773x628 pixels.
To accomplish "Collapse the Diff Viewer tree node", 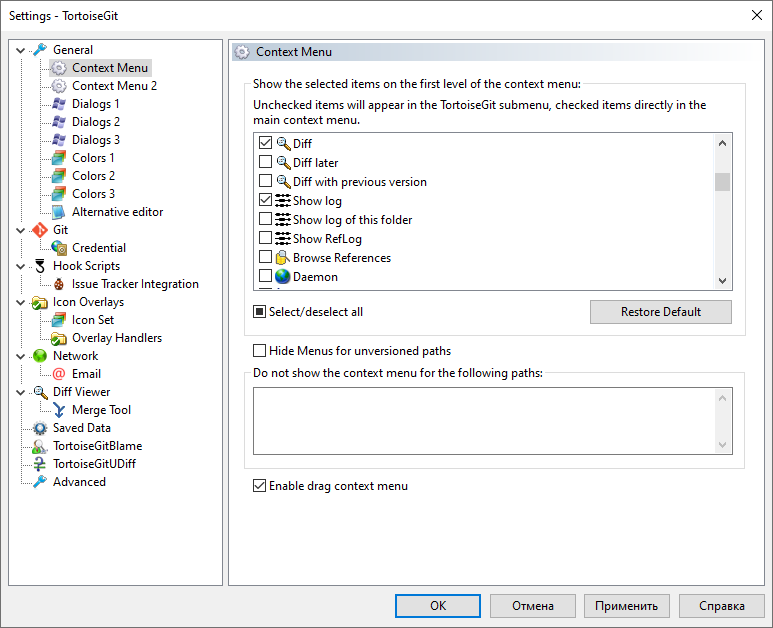I will 21,392.
